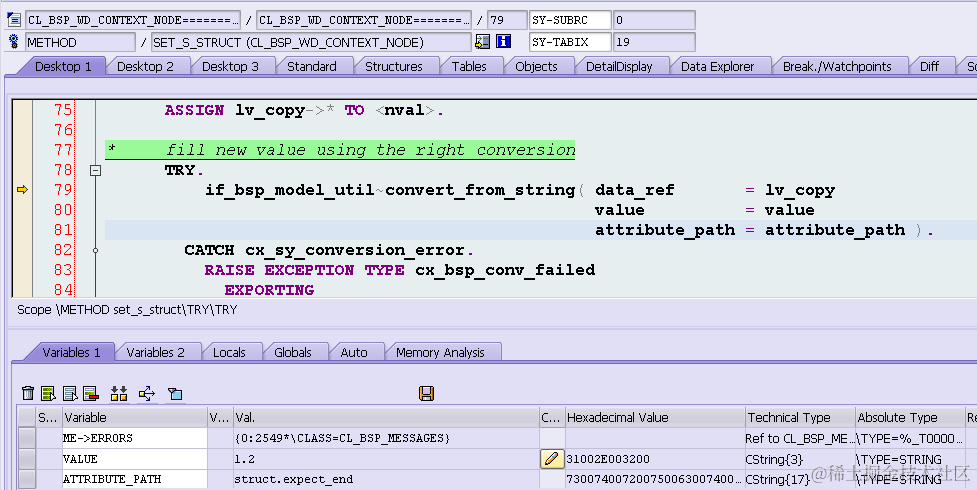Click the pencil edit icon in VALUE row
The width and height of the screenshot is (977, 490).
pyautogui.click(x=551, y=459)
